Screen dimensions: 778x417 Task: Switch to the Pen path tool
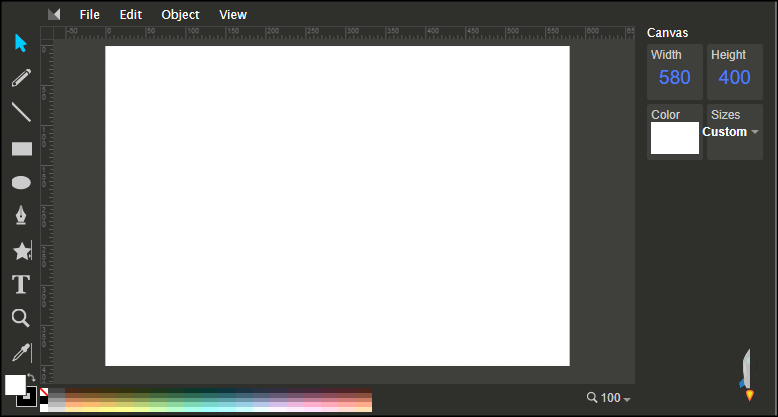pos(21,216)
